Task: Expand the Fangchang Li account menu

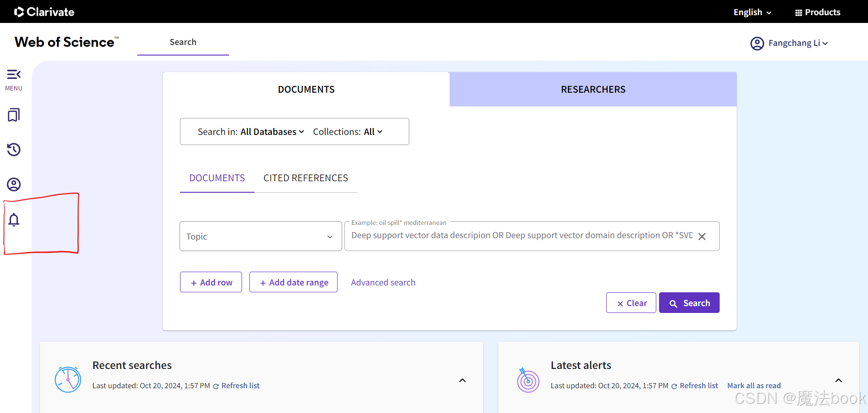Action: [798, 43]
